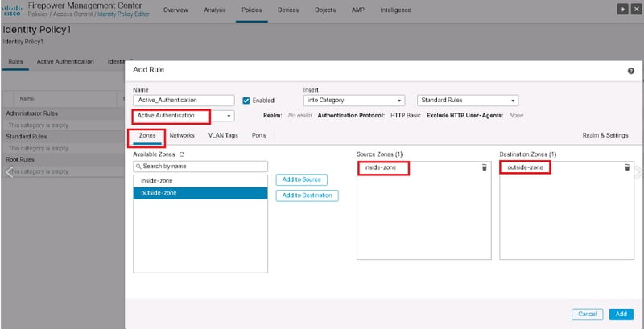Select inside-zone in Available Zones
Viewport: 644px width, 329px height.
(200, 181)
